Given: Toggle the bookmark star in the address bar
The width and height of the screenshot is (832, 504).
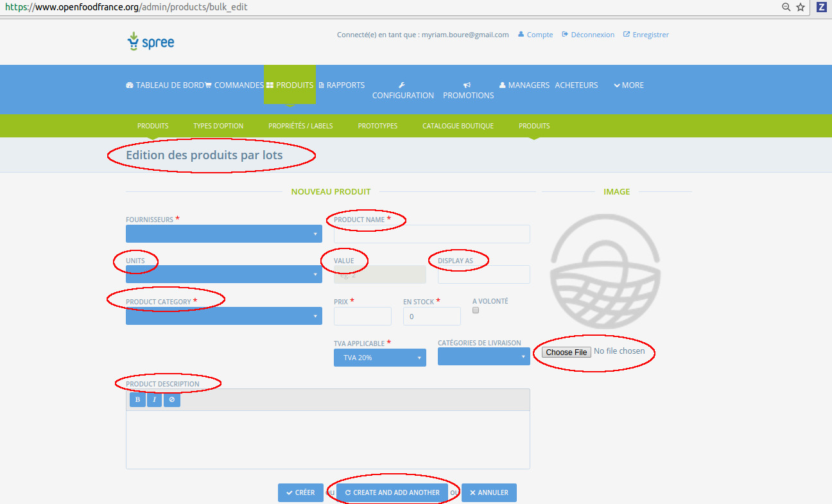Looking at the screenshot, I should 801,7.
